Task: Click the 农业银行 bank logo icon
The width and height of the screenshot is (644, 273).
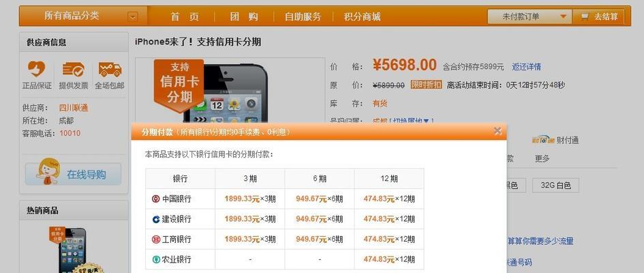Action: (x=155, y=259)
